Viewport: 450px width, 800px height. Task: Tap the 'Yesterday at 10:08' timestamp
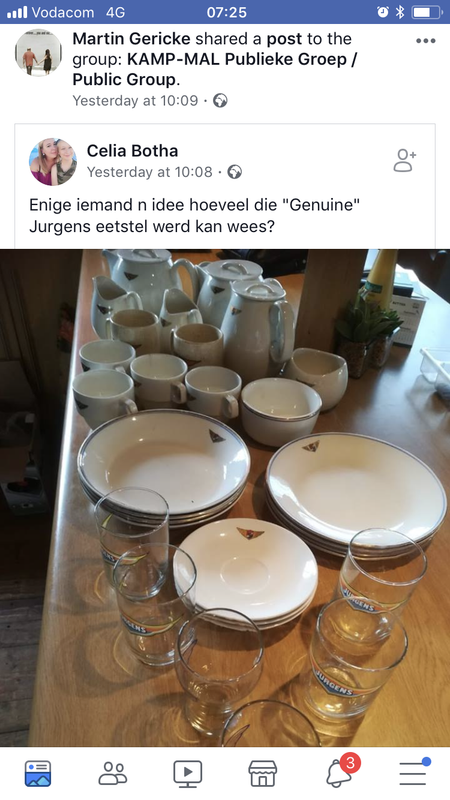point(149,172)
